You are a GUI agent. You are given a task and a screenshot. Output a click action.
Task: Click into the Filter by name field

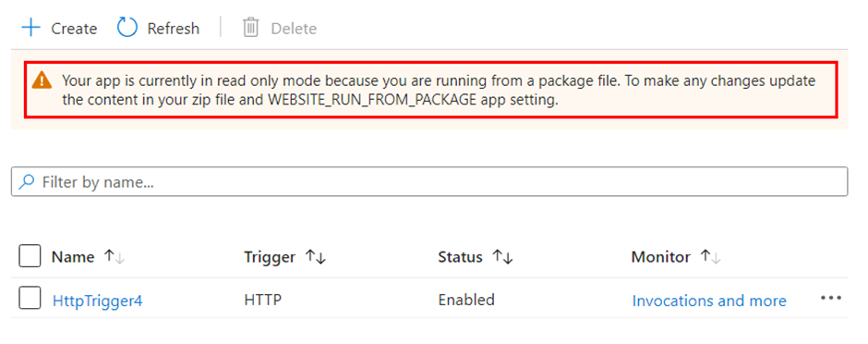tap(429, 181)
